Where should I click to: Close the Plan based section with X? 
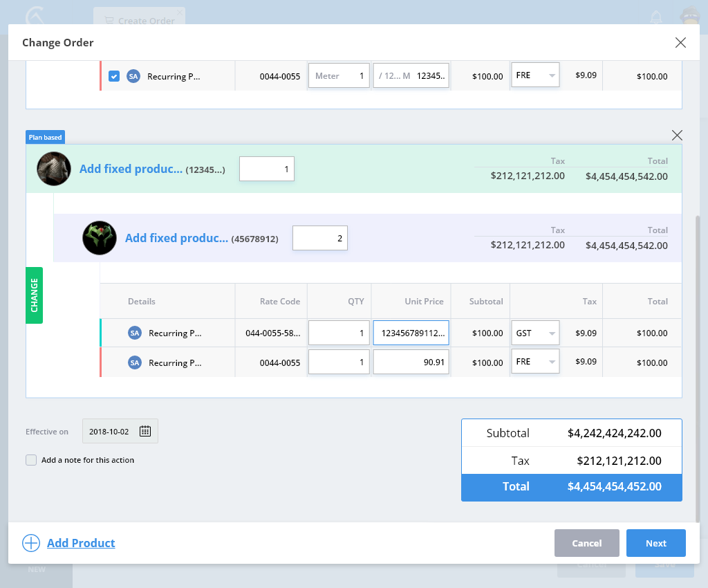tap(677, 136)
